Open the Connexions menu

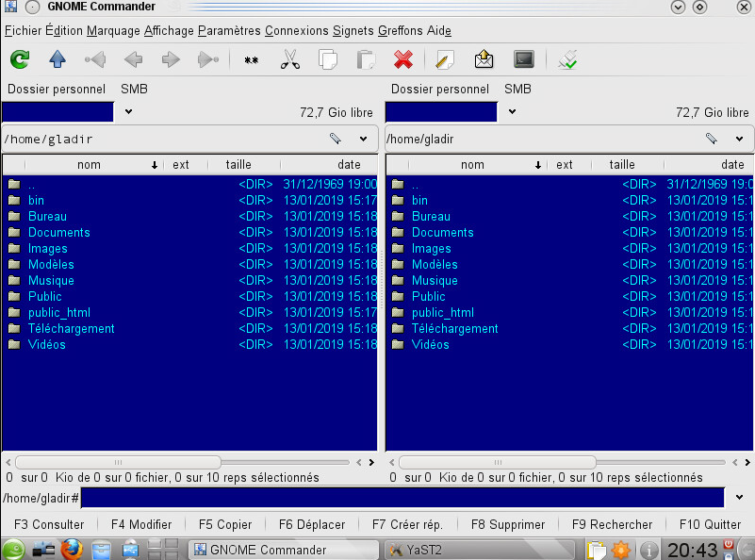click(296, 31)
